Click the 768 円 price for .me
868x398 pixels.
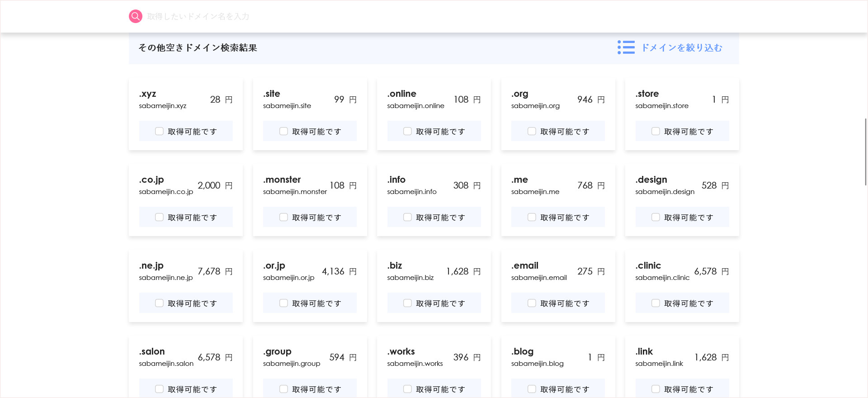click(591, 185)
